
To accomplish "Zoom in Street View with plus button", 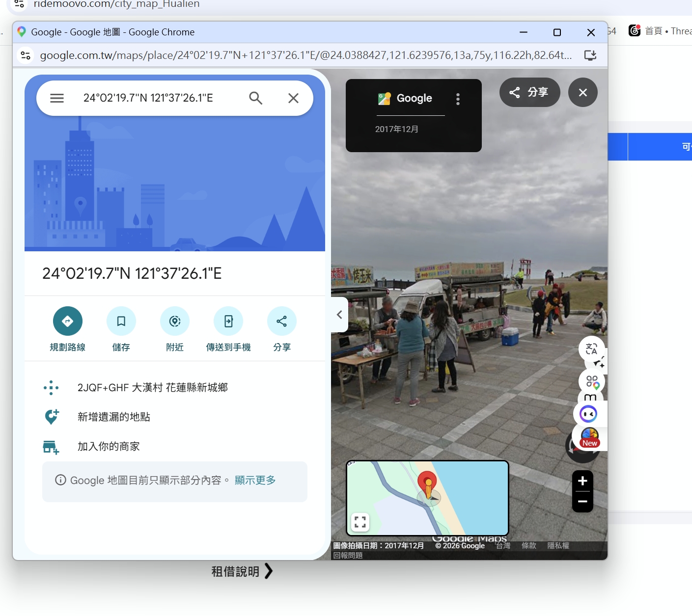I will tap(583, 481).
